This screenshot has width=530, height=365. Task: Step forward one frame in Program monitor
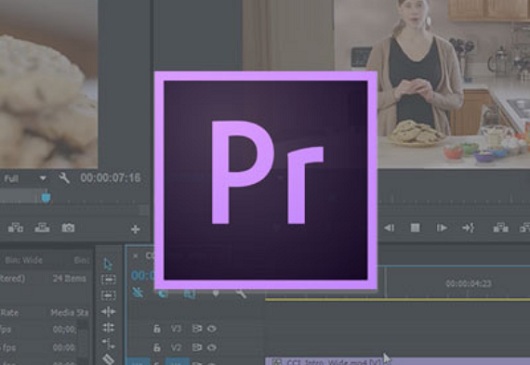tap(441, 228)
